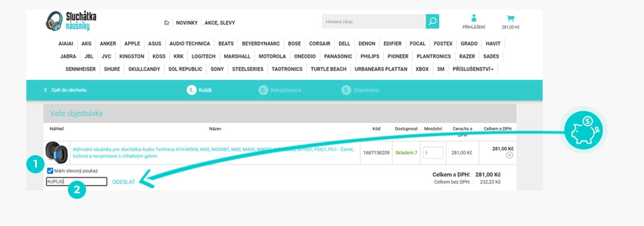644x226 pixels.
Task: Submit the coupon with ODESLAT
Action: 124,182
